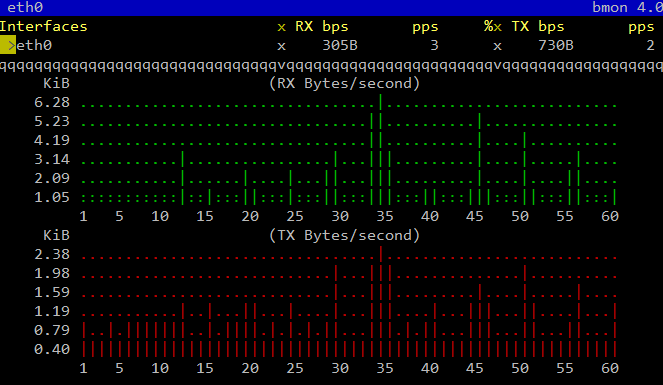The image size is (663, 385).
Task: Click the 60 tick on RX time axis
Action: [x=610, y=216]
